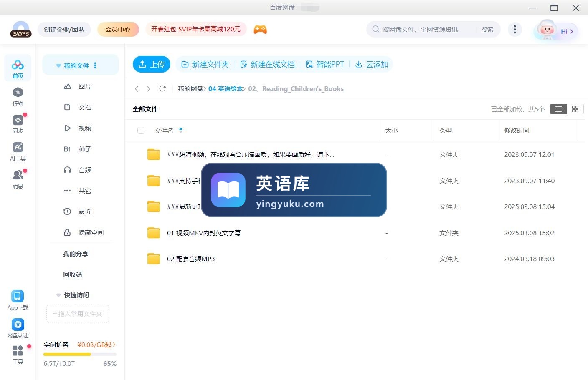Open the three-dot more menu in header
This screenshot has height=380, width=588.
point(515,29)
